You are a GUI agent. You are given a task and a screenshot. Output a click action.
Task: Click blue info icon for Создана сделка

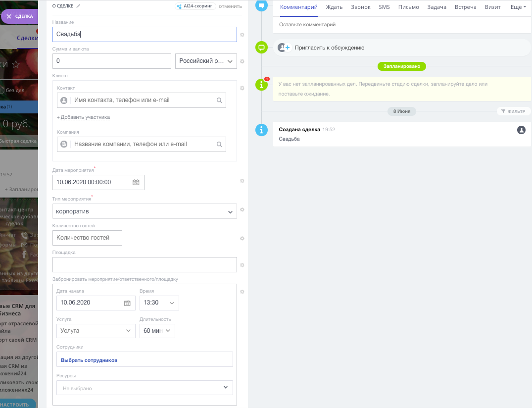point(261,130)
